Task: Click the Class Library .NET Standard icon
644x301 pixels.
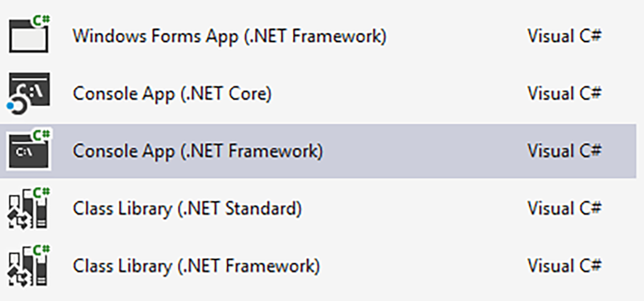Action: [x=29, y=208]
